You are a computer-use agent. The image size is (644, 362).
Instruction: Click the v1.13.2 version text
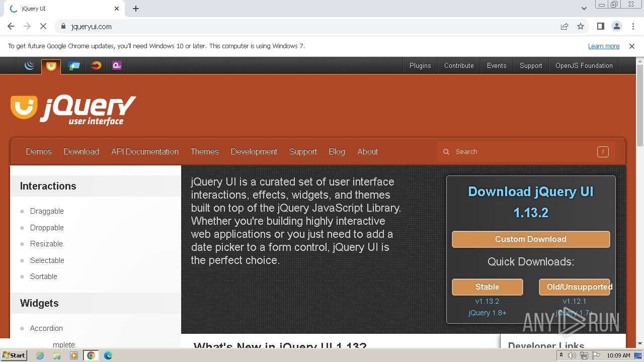pyautogui.click(x=487, y=301)
